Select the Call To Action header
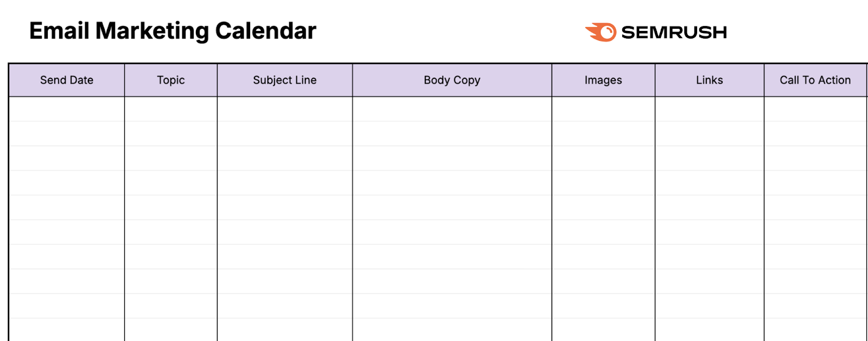 815,80
